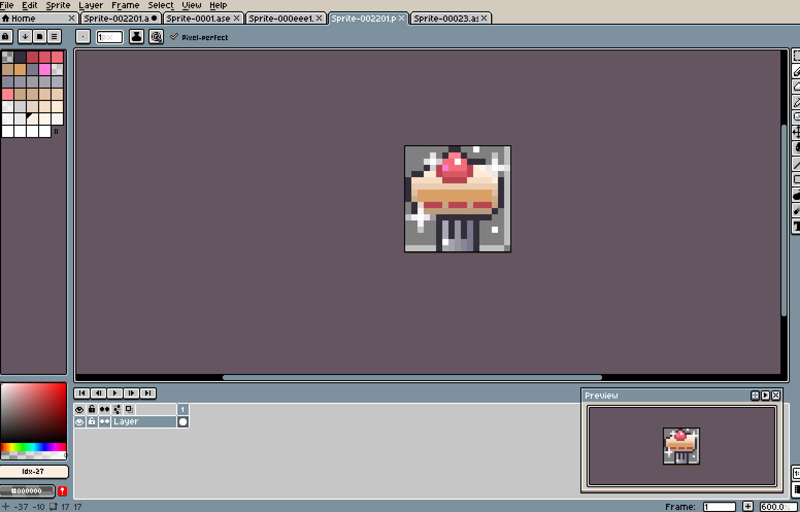The width and height of the screenshot is (800, 512).
Task: Open the Help menu
Action: (x=218, y=5)
